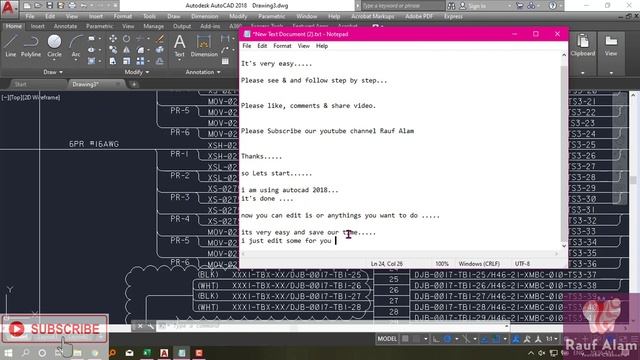This screenshot has height=360, width=640.
Task: Click the Array tool in Modify panel
Action: pyautogui.click(x=140, y=61)
